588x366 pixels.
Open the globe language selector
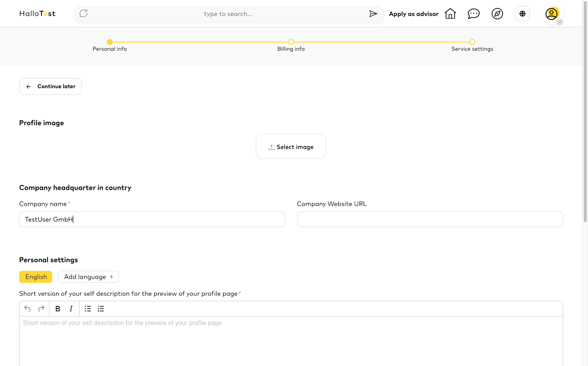pyautogui.click(x=522, y=14)
